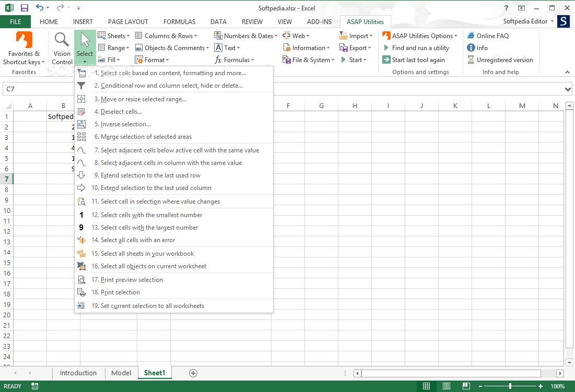This screenshot has height=392, width=575.
Task: Click the Deselect cells eraser icon
Action: click(x=81, y=112)
